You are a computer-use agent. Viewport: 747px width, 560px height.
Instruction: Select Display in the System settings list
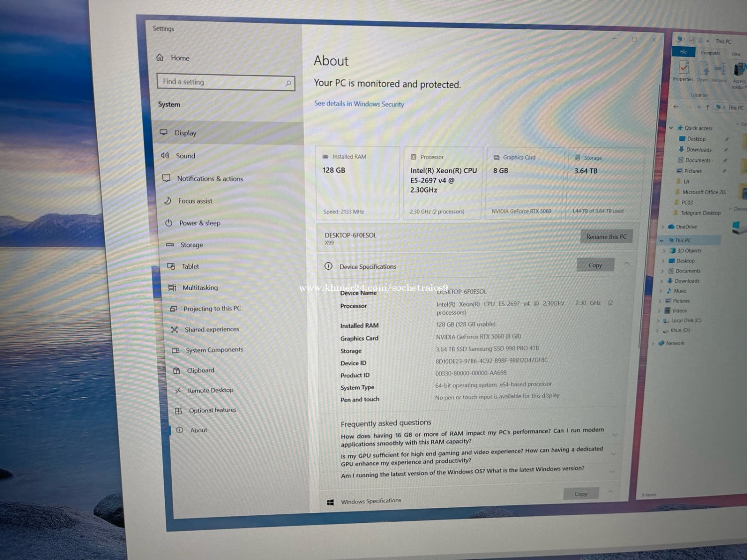(x=185, y=133)
